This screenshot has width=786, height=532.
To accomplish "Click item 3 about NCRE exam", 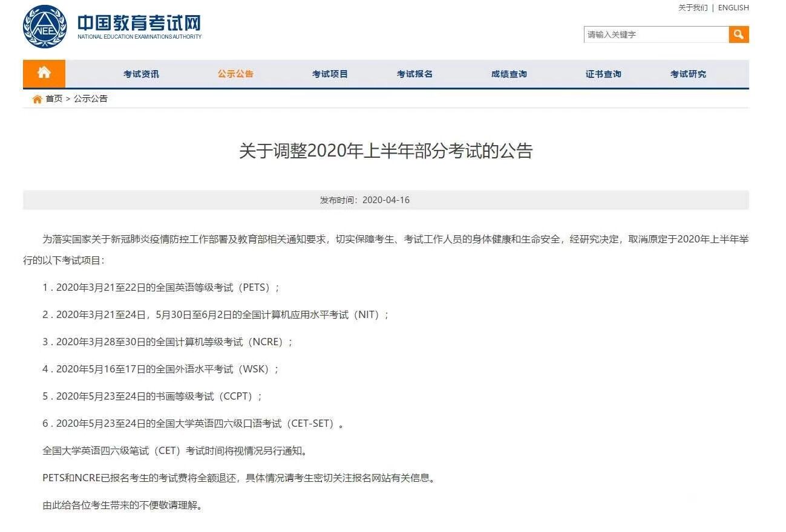I will [x=168, y=342].
